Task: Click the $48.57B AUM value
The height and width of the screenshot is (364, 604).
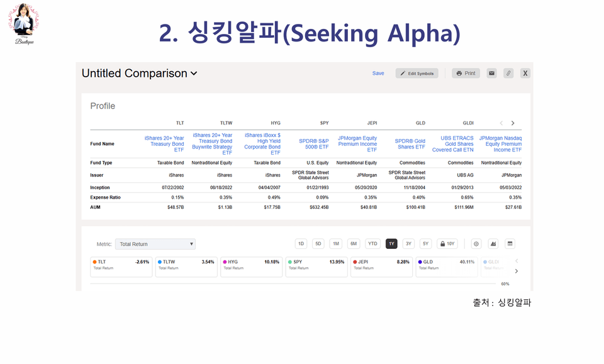Action: pyautogui.click(x=176, y=207)
